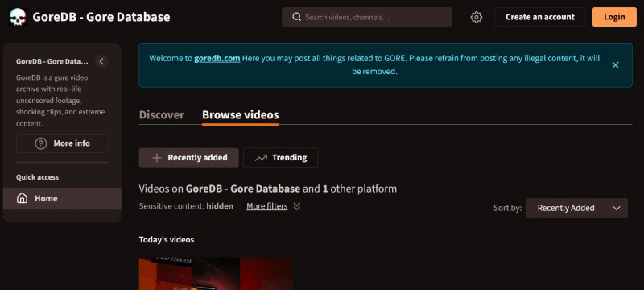The image size is (644, 290).
Task: Focus the Search videos, channels field
Action: coord(367,17)
